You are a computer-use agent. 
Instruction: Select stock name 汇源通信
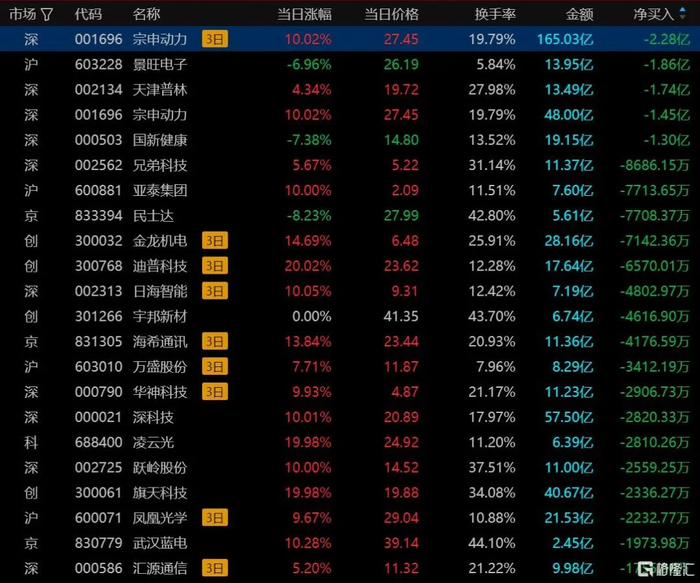[x=160, y=568]
